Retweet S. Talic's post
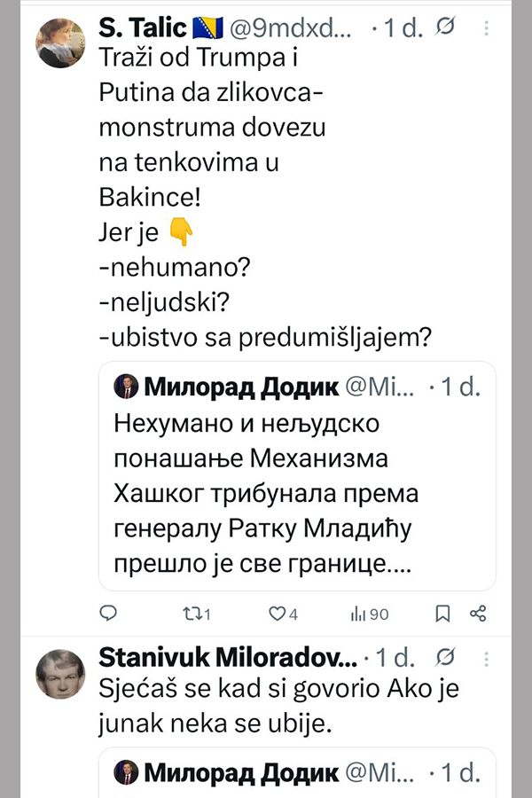532x798 pixels. (x=193, y=613)
